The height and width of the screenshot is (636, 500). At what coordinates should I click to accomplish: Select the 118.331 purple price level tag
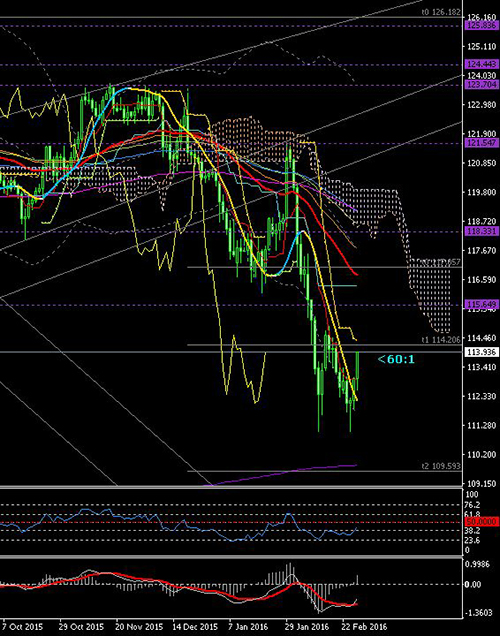pos(482,231)
